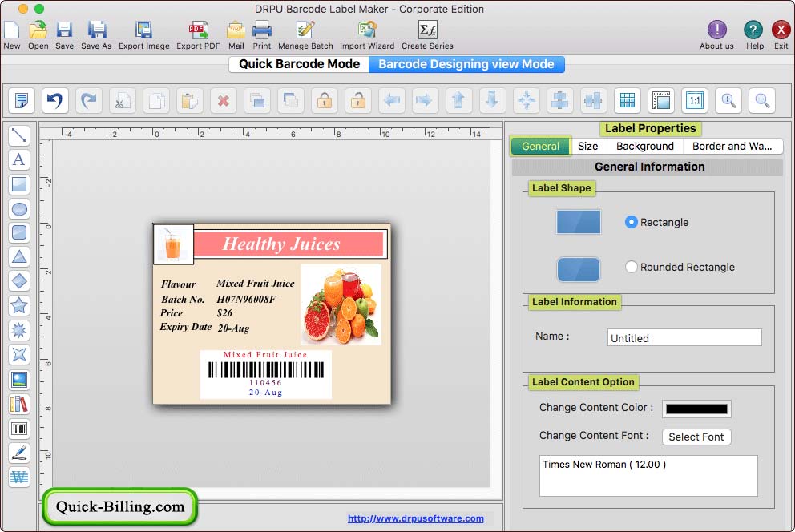
Task: Select Healthy Juices title on label
Action: click(x=280, y=244)
